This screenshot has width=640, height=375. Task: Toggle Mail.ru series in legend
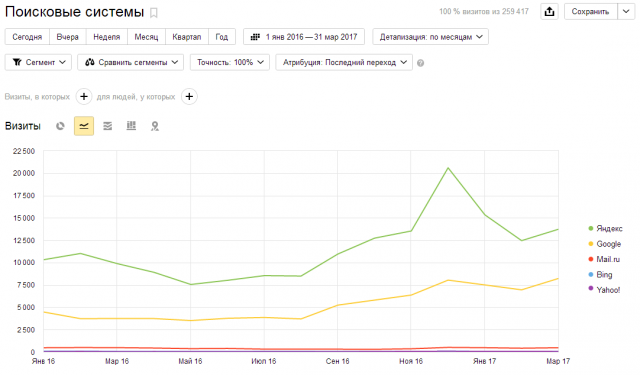(x=604, y=260)
